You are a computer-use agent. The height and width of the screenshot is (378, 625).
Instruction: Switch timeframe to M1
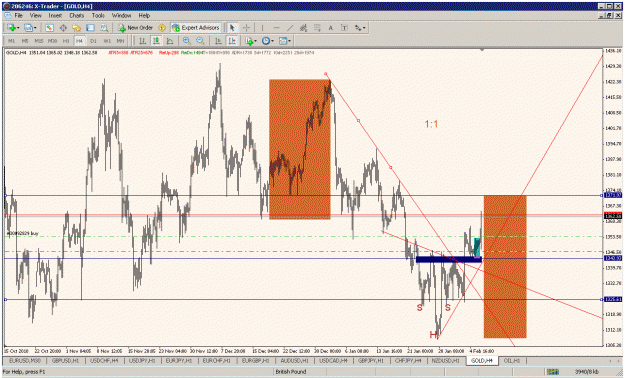(x=11, y=41)
